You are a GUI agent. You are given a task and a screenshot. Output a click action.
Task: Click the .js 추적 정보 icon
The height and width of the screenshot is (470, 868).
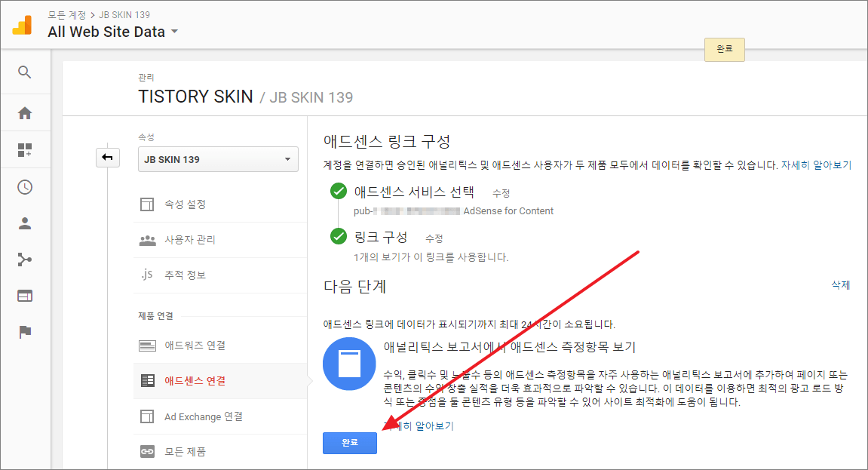tap(147, 275)
